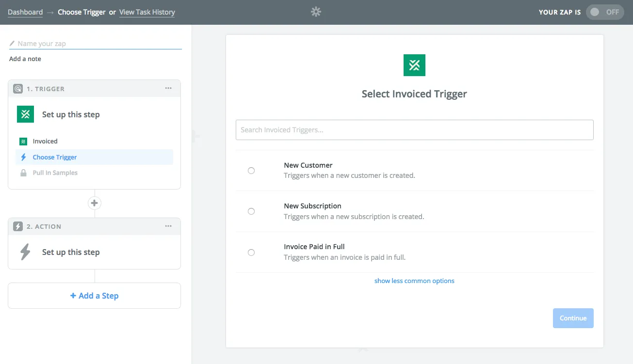The height and width of the screenshot is (364, 633).
Task: Select the New Subscription radio button
Action: (251, 211)
